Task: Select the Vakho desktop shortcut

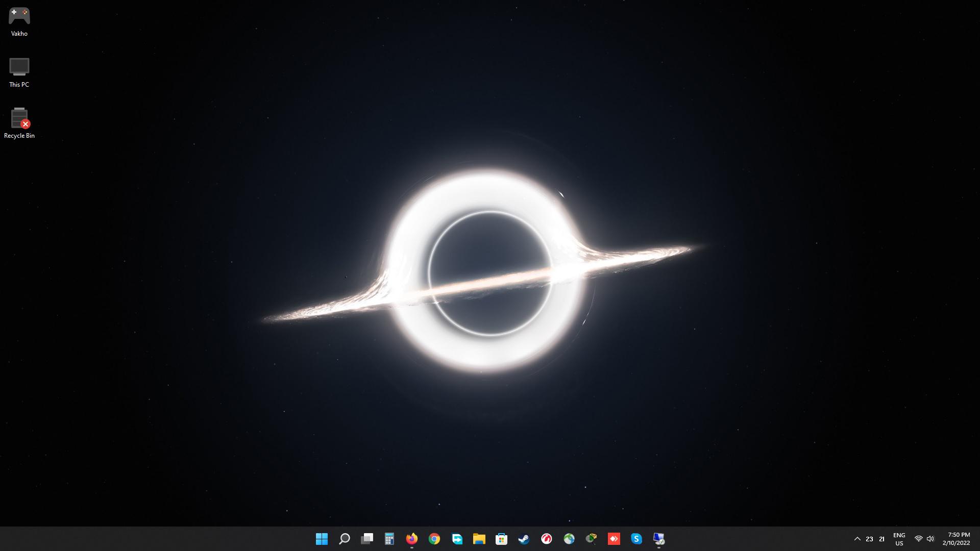Action: (x=19, y=21)
